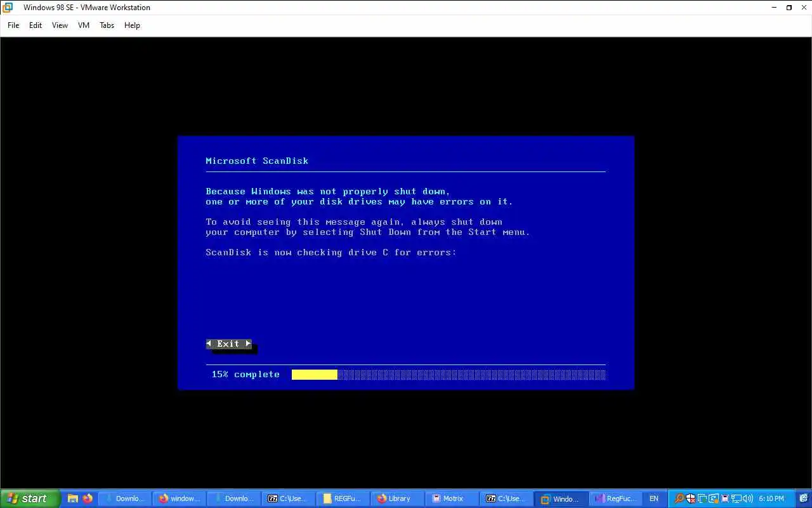
Task: Click the network monitor tray icon
Action: point(736,498)
